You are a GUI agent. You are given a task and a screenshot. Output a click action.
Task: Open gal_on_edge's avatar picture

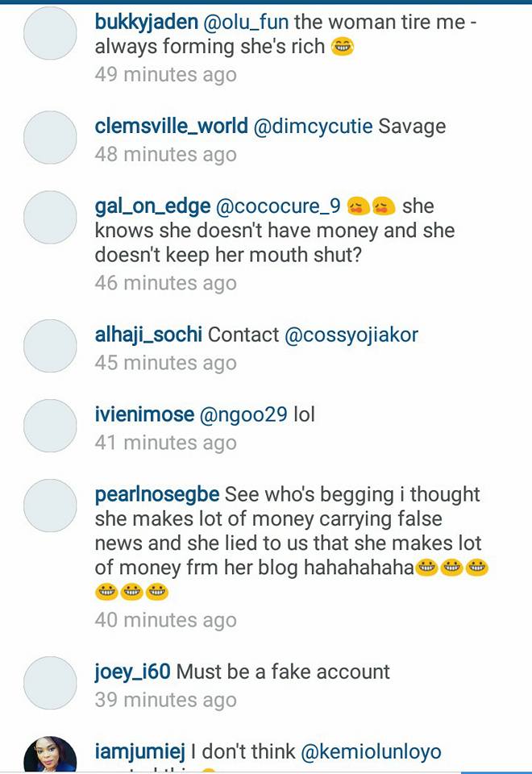point(50,217)
